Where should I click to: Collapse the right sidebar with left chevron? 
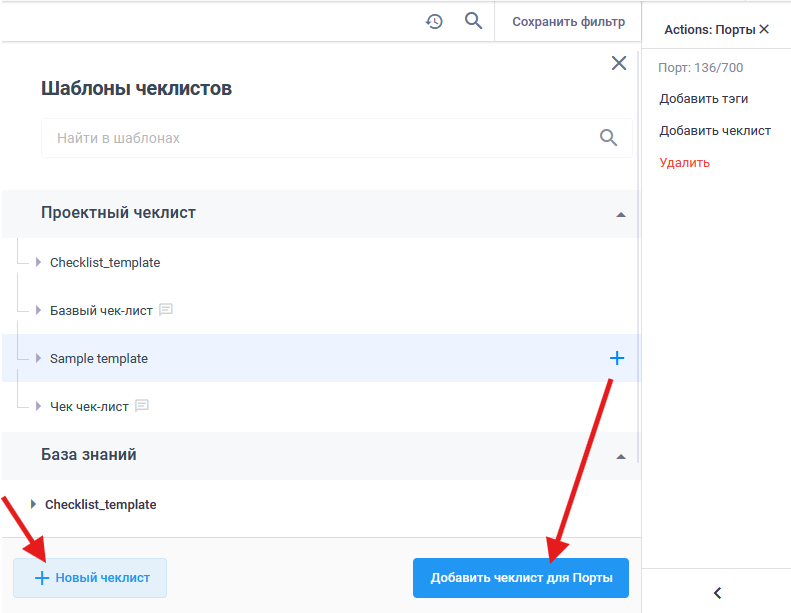pyautogui.click(x=717, y=593)
